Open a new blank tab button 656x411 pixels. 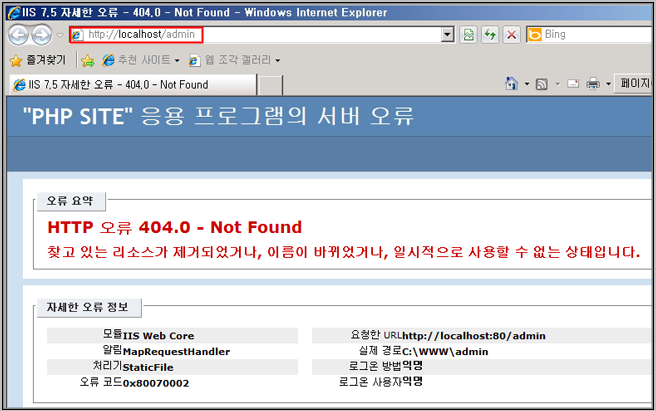(270, 85)
